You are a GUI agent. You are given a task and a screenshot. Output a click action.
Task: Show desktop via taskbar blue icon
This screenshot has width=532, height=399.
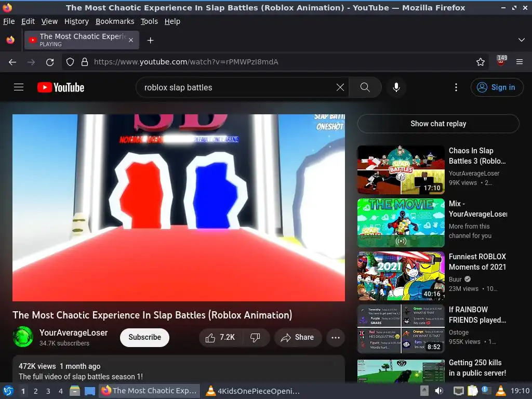point(90,391)
